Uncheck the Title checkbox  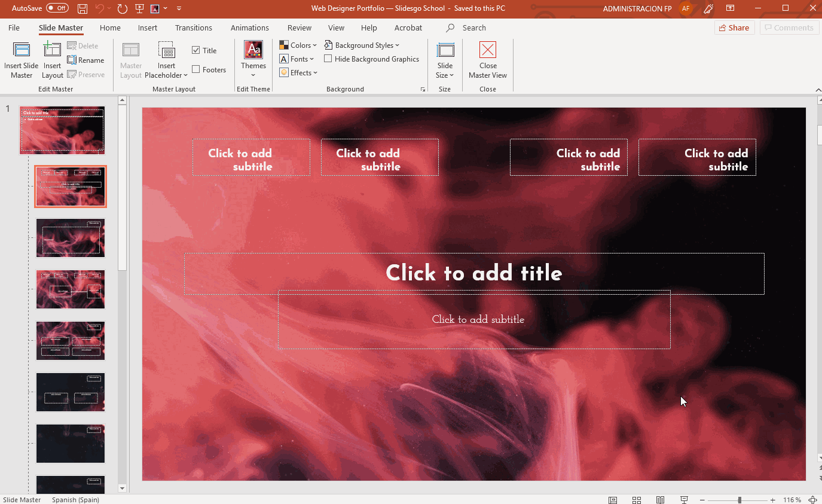(196, 51)
